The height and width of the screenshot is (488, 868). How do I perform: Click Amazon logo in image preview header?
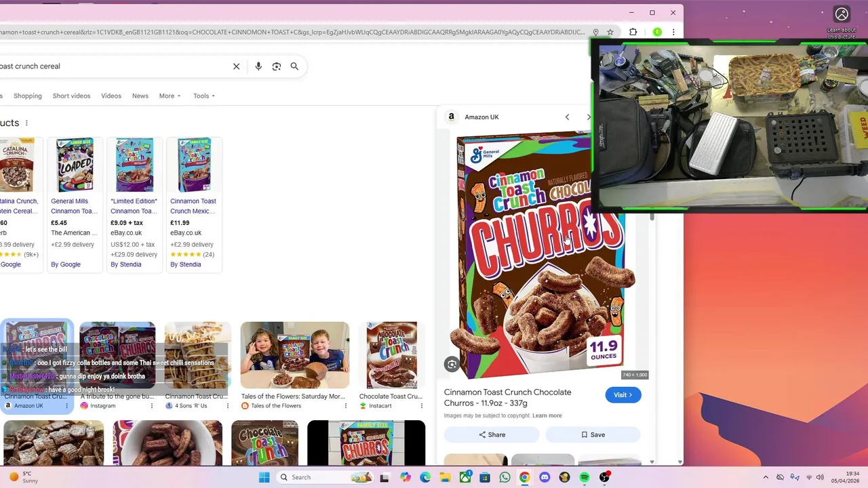click(452, 117)
